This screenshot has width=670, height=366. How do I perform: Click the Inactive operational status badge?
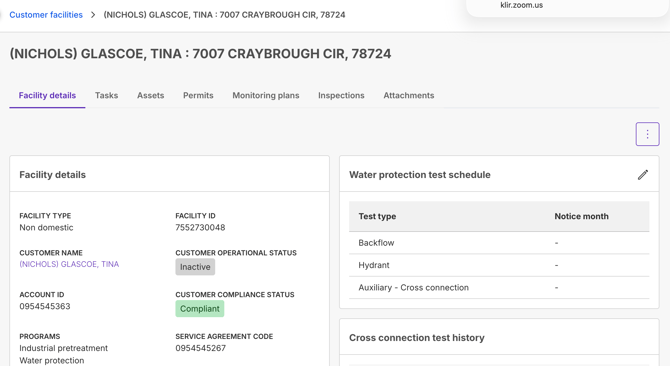195,267
